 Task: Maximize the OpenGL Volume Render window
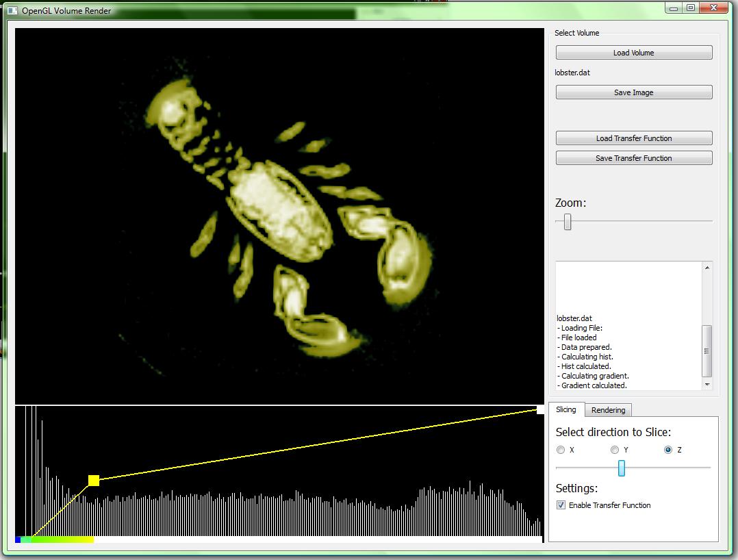(691, 8)
